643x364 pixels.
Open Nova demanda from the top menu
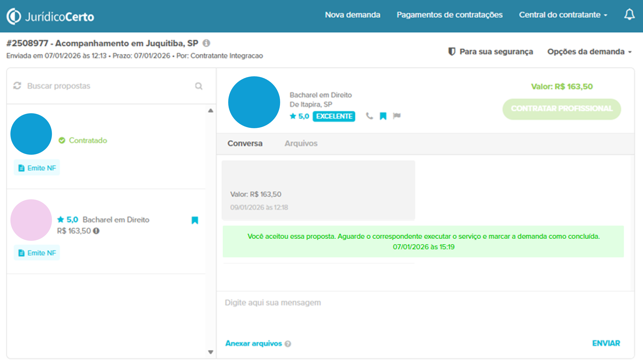(x=352, y=15)
